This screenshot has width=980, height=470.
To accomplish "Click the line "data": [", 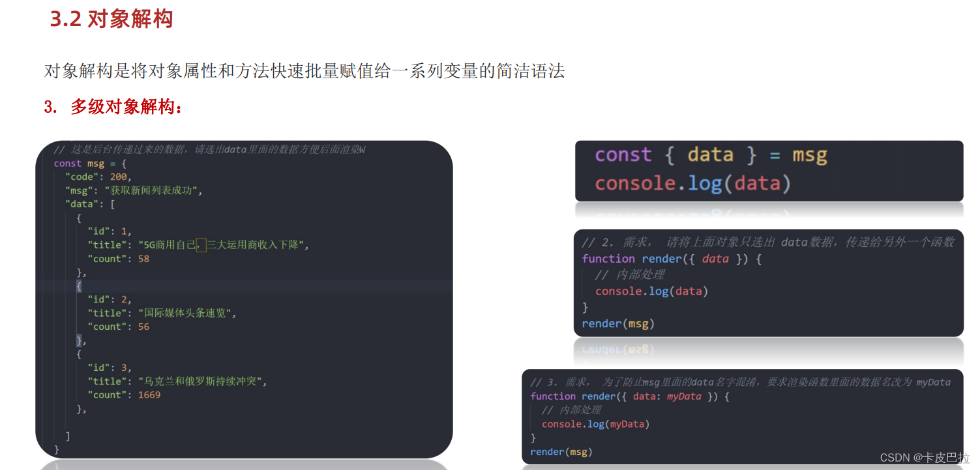I will pyautogui.click(x=90, y=204).
